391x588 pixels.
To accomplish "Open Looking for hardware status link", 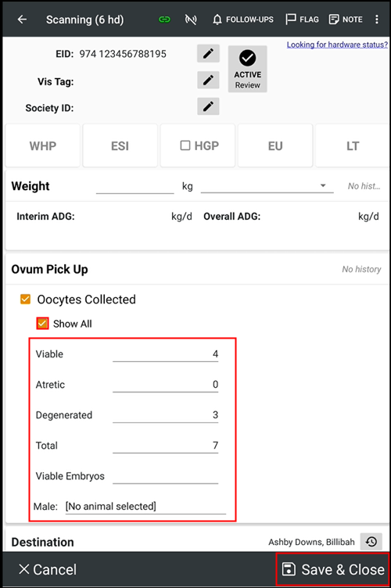I will pyautogui.click(x=337, y=45).
